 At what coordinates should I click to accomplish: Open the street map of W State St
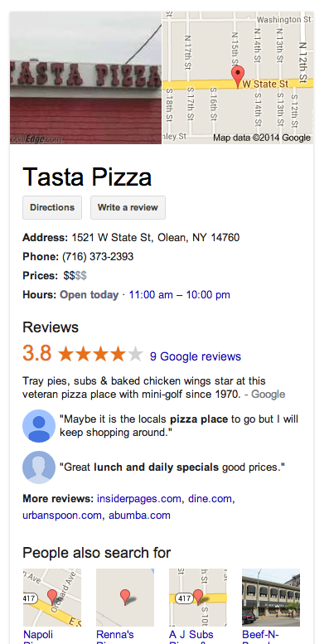pos(238,78)
